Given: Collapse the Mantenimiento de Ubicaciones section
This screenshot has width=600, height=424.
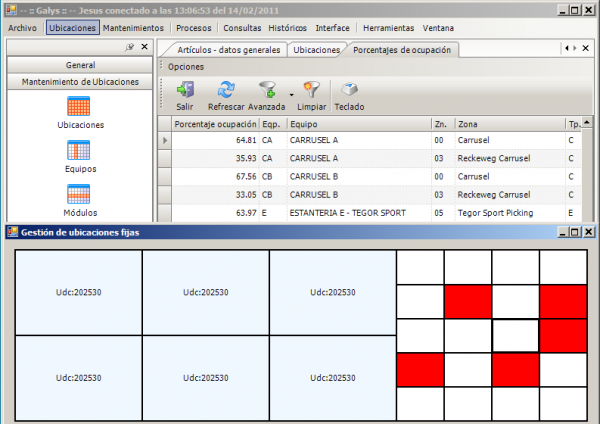Looking at the screenshot, I should (79, 81).
